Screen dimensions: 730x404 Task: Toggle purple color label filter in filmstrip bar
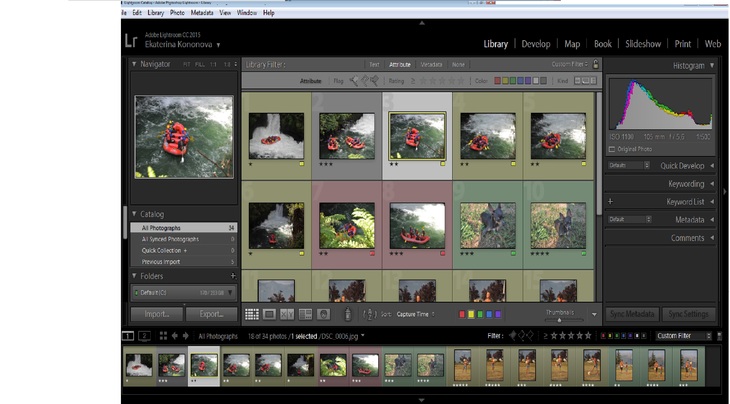coord(630,336)
